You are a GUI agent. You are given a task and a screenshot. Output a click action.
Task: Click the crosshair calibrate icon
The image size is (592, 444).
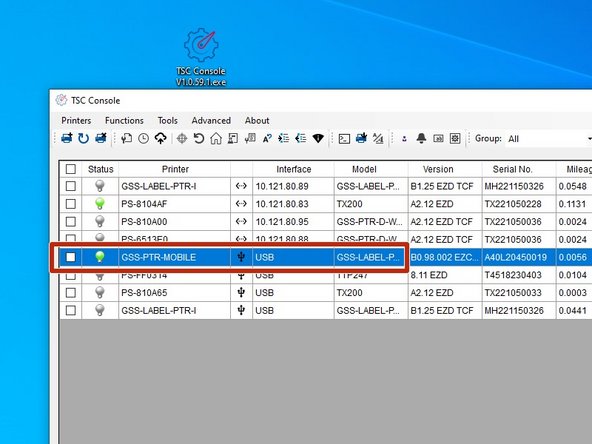point(182,139)
